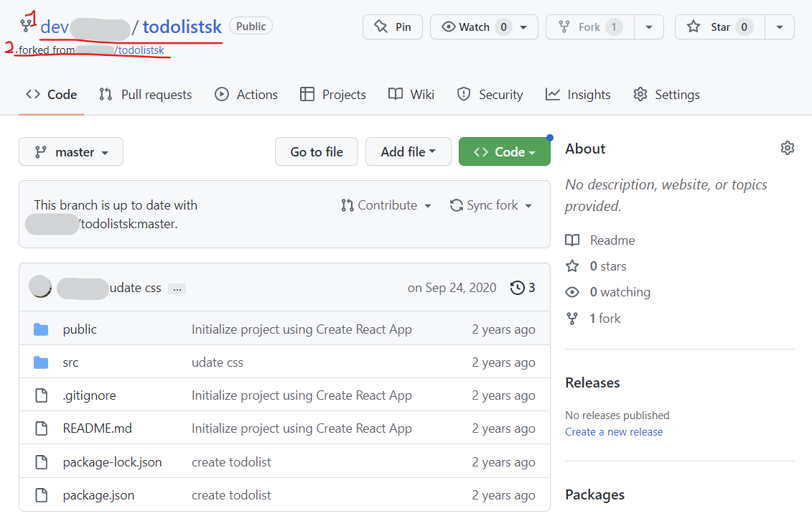
Task: Click the package-lock.json file icon
Action: (x=42, y=462)
